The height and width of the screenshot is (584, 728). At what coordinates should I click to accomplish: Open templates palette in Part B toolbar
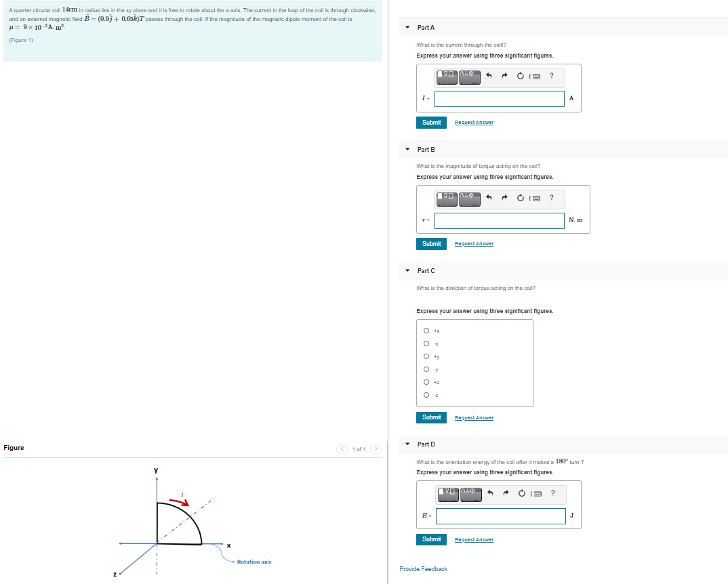click(x=447, y=199)
